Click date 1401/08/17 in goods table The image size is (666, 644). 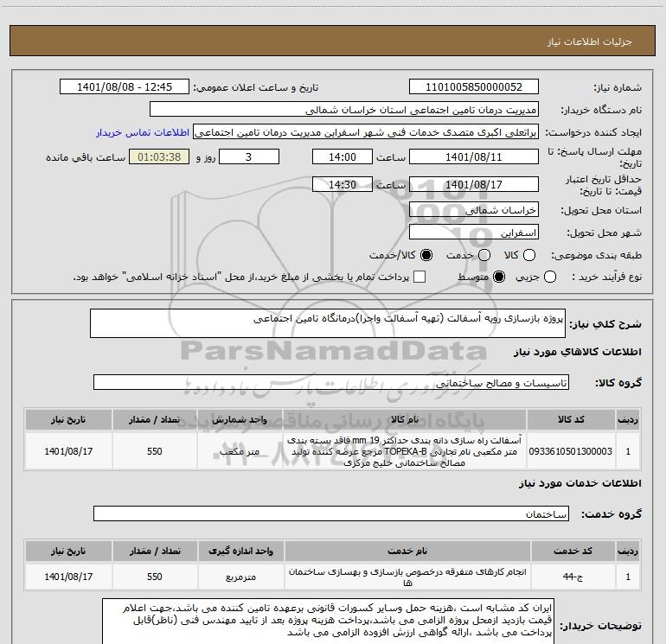tap(68, 451)
